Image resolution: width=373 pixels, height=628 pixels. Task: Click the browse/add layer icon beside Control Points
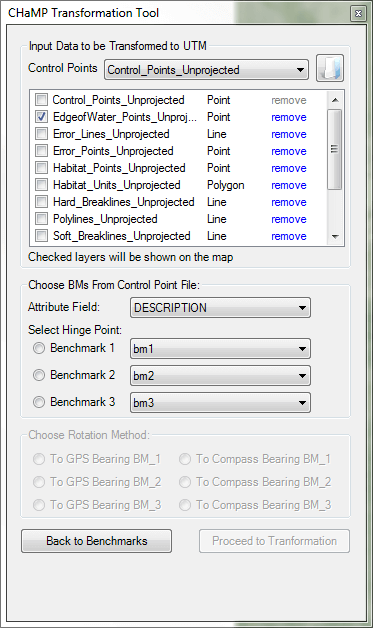[330, 68]
